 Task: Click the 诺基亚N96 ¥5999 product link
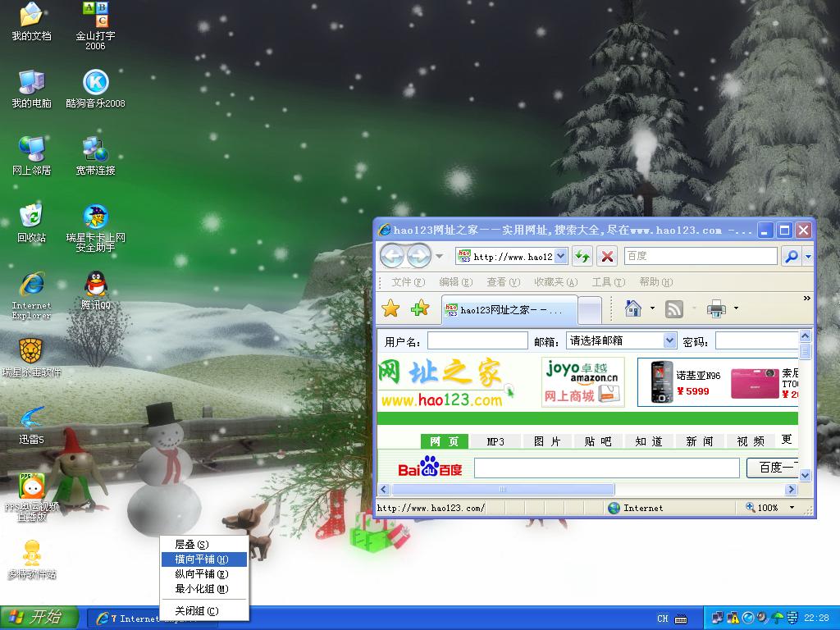[x=685, y=382]
